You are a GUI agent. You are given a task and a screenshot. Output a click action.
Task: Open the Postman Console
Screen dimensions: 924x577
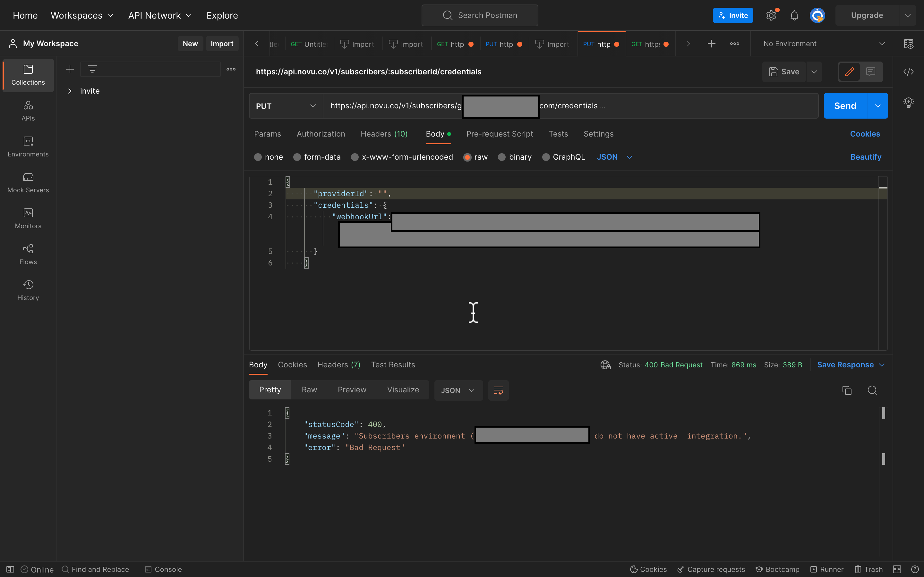click(163, 569)
